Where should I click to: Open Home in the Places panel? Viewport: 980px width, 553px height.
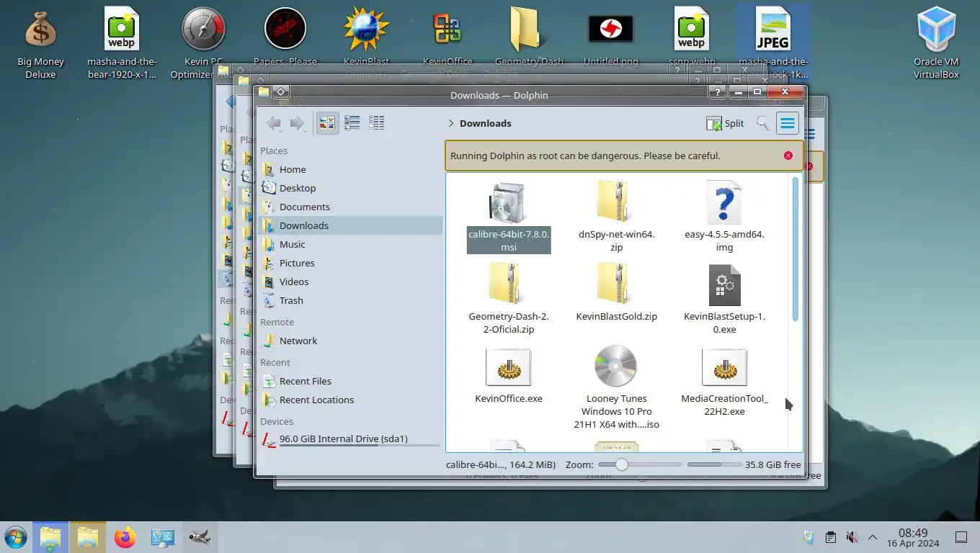click(x=350, y=169)
